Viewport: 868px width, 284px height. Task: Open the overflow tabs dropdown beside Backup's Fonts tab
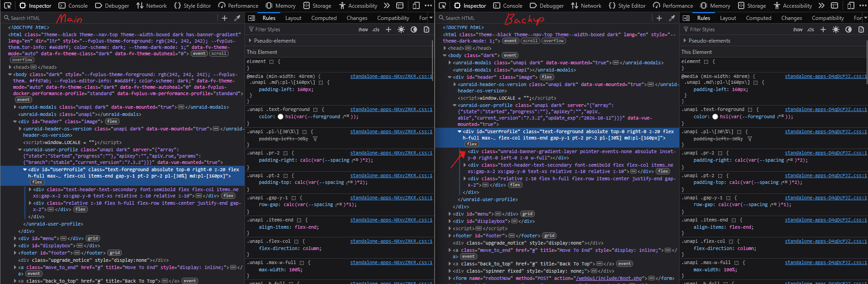(865, 18)
